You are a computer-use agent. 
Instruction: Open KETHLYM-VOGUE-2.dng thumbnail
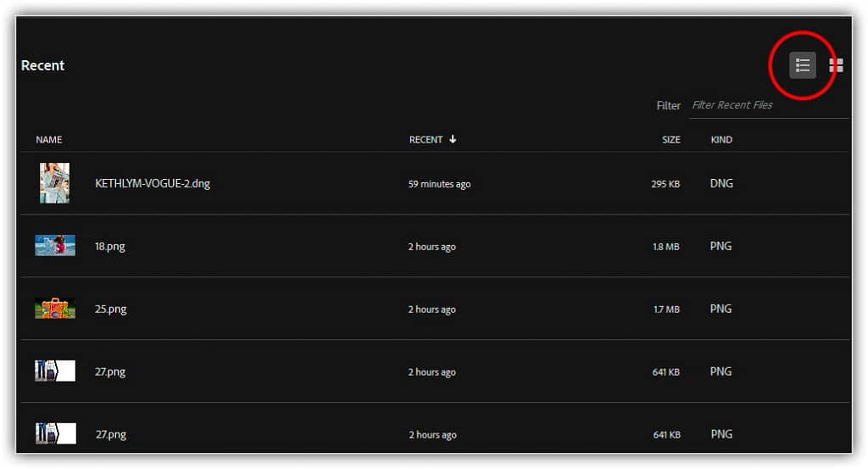click(x=55, y=182)
